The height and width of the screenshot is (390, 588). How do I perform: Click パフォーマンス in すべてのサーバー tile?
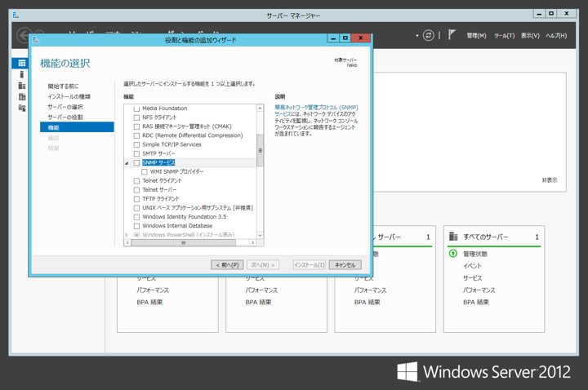[479, 290]
